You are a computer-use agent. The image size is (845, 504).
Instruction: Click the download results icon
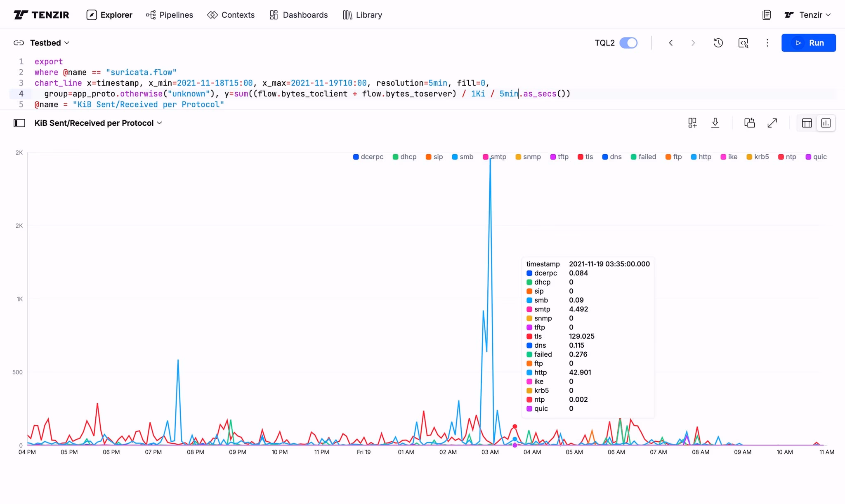point(715,123)
